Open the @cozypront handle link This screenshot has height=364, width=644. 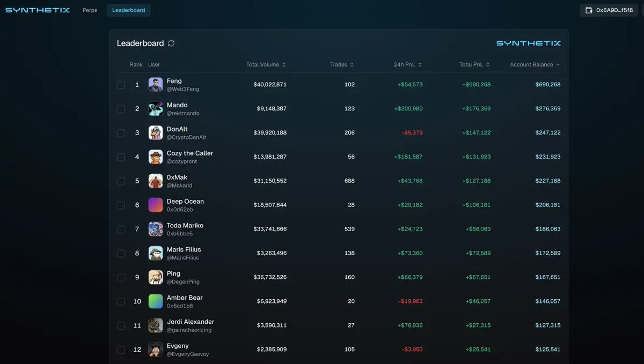click(x=182, y=161)
